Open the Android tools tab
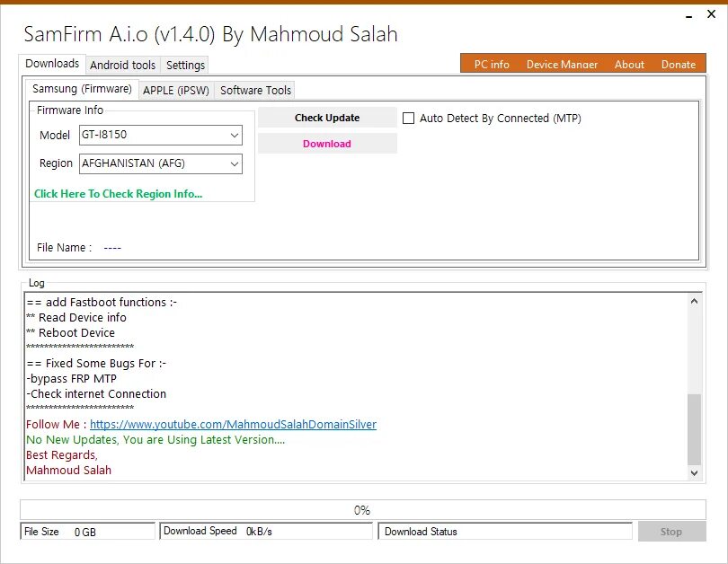 click(x=122, y=65)
